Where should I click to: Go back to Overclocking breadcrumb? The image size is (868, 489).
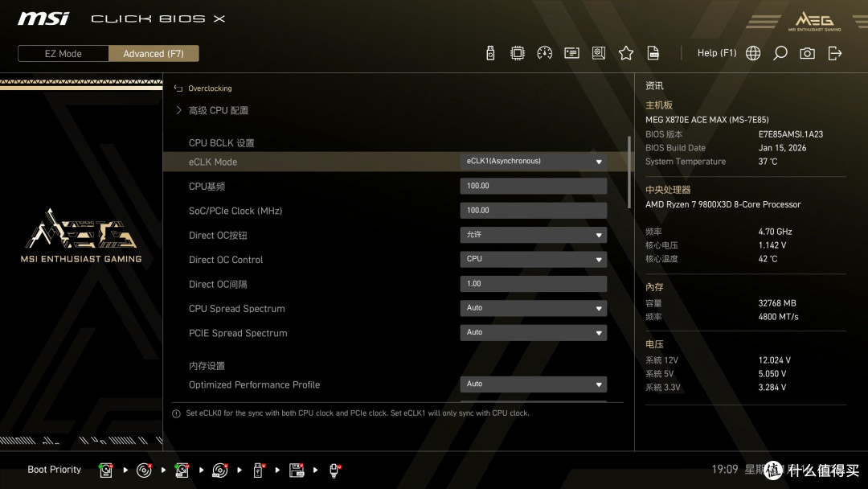(x=210, y=88)
